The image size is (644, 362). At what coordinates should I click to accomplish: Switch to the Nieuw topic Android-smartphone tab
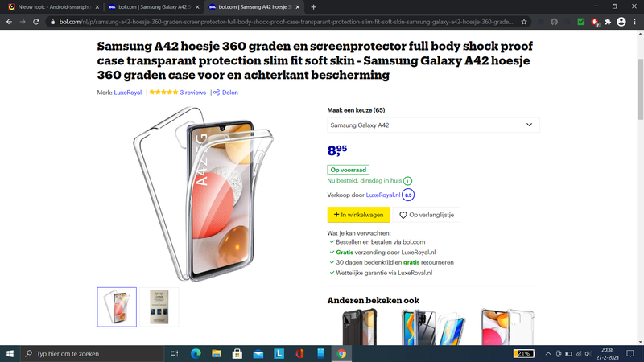click(x=53, y=7)
